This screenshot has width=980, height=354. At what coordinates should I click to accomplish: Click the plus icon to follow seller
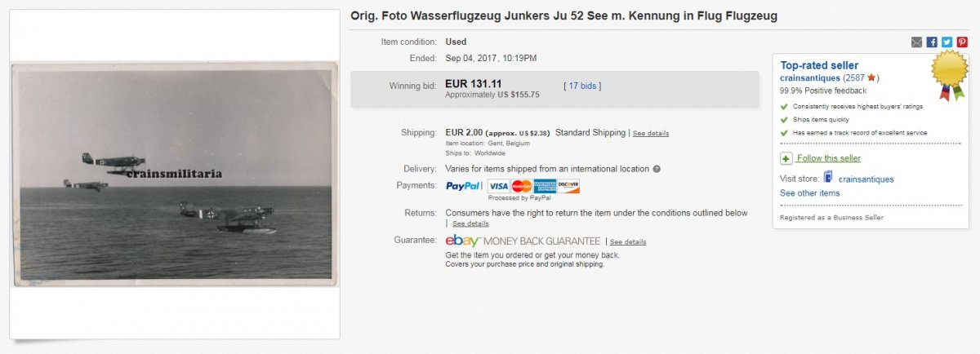[786, 158]
